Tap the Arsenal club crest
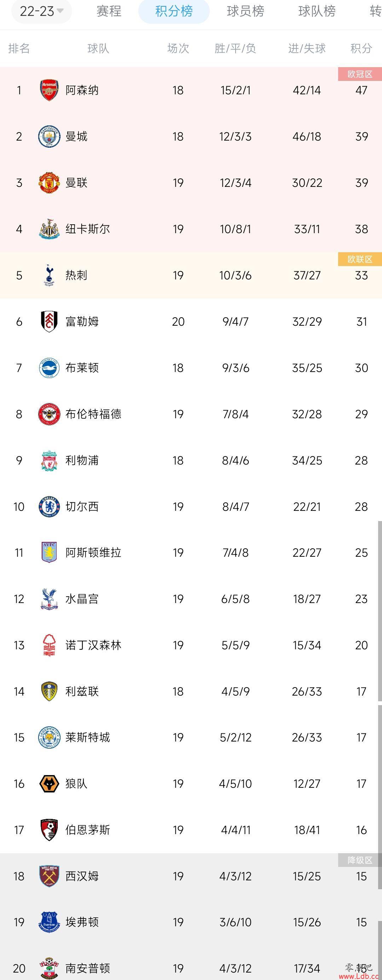Screen dimensions: 382x980 (49, 90)
